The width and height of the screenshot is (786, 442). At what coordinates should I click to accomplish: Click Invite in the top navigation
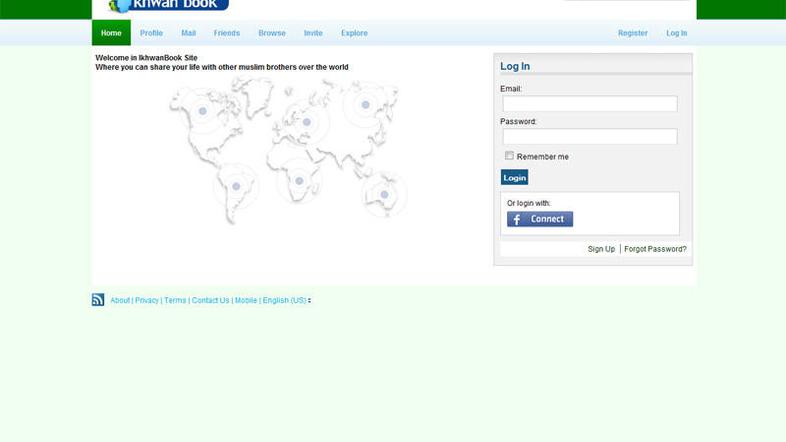click(313, 33)
